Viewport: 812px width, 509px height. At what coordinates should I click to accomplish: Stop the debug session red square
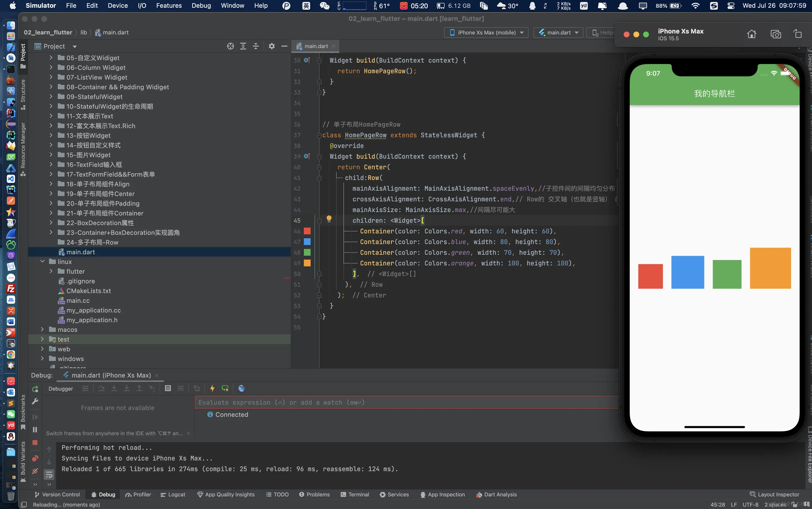click(35, 443)
